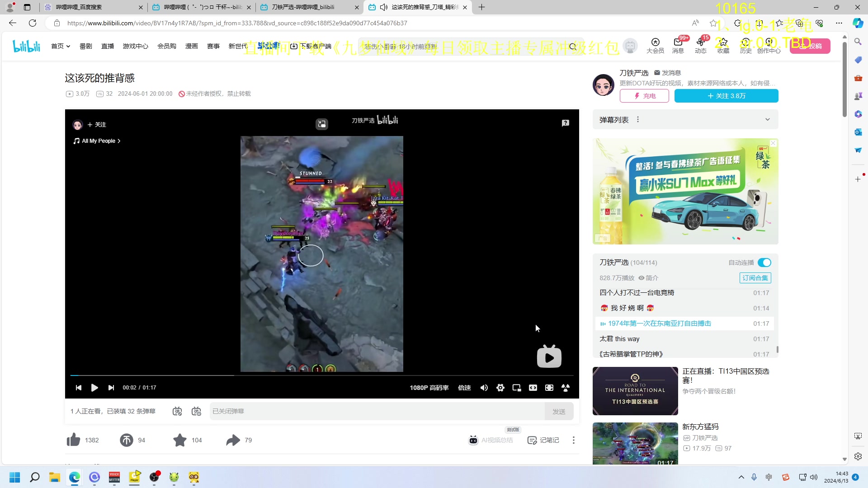Image resolution: width=868 pixels, height=488 pixels.
Task: Open the TI13中国区预选赛 live thumbnail
Action: click(635, 391)
